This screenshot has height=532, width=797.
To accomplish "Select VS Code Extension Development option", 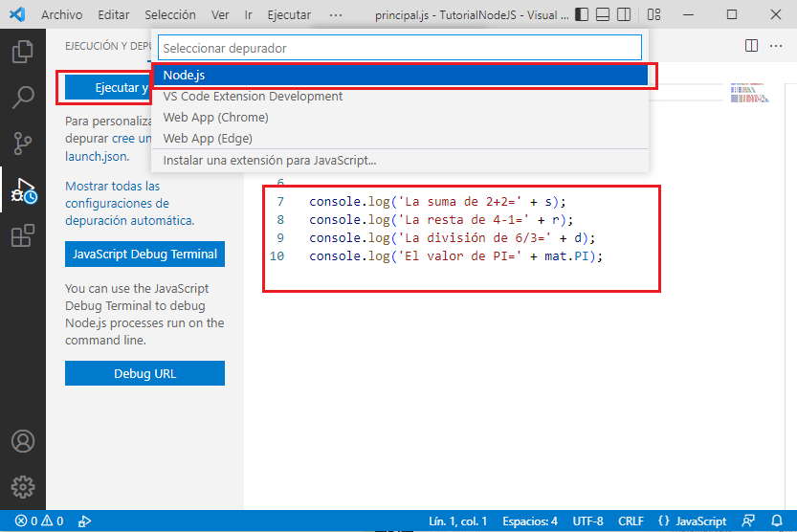I will pos(400,96).
